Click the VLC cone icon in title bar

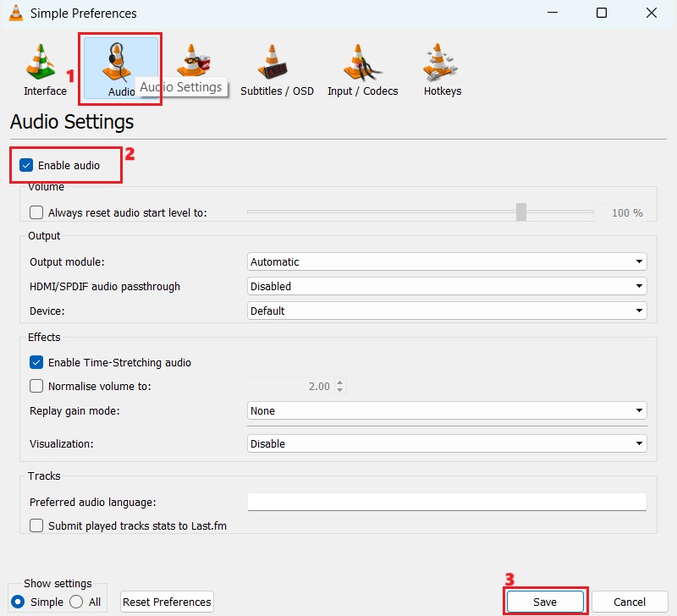click(16, 13)
